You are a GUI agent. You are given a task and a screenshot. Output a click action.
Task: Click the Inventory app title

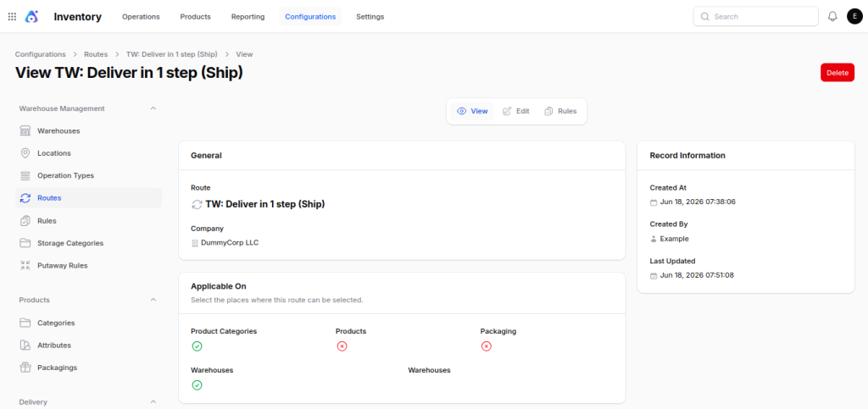[x=77, y=17]
